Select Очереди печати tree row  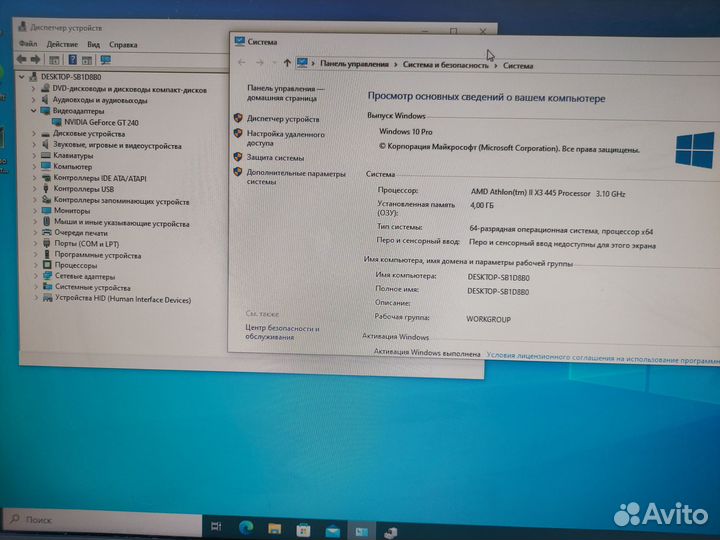pos(81,233)
